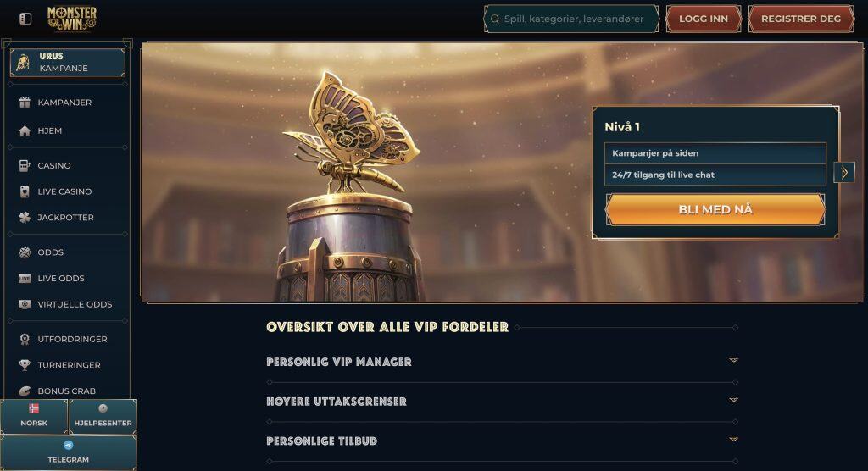Open Casino via the slot machine icon
The image size is (868, 471).
[x=25, y=165]
